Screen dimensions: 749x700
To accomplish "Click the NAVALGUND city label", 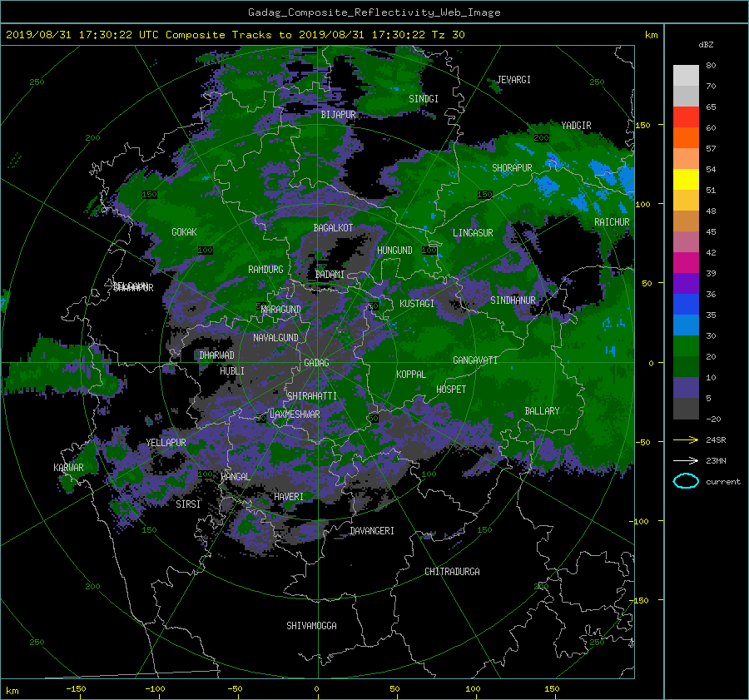I will coord(275,338).
